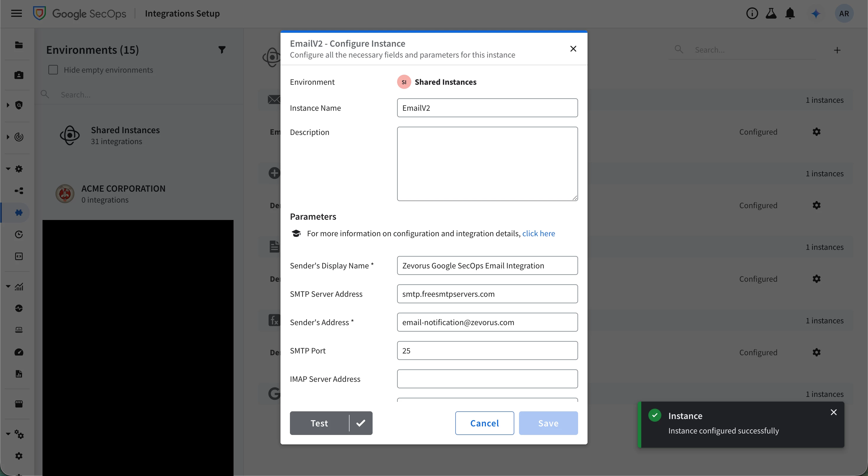This screenshot has height=476, width=868.
Task: Open the lab flask icon in header
Action: pyautogui.click(x=771, y=14)
